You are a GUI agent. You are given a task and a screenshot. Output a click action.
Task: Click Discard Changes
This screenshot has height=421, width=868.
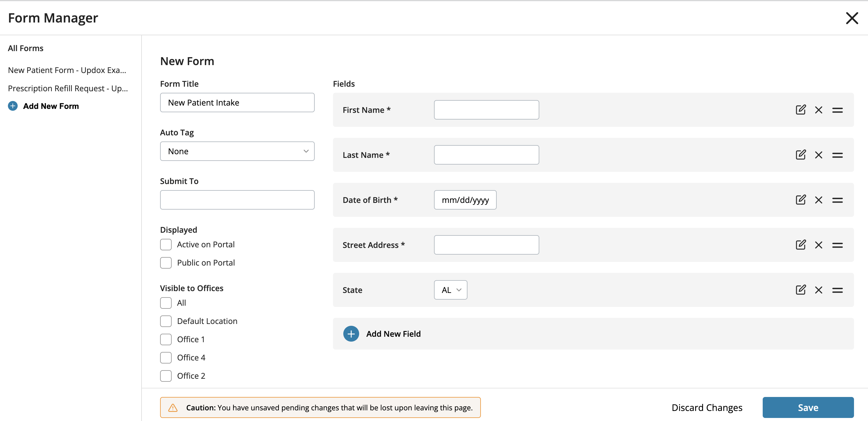707,408
